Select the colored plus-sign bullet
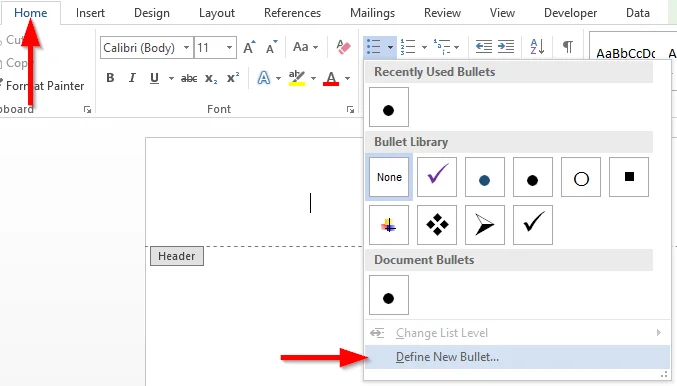Screen dimensions: 677x386 click(x=389, y=225)
